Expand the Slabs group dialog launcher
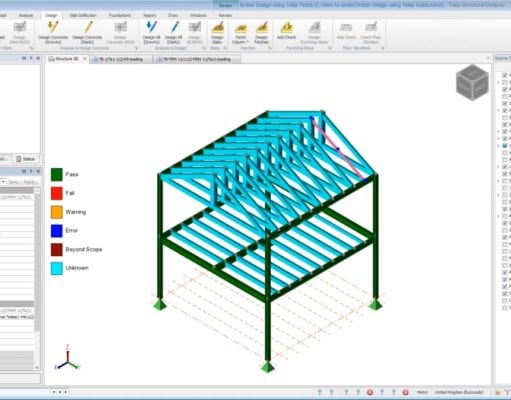511x400 pixels. pos(225,48)
